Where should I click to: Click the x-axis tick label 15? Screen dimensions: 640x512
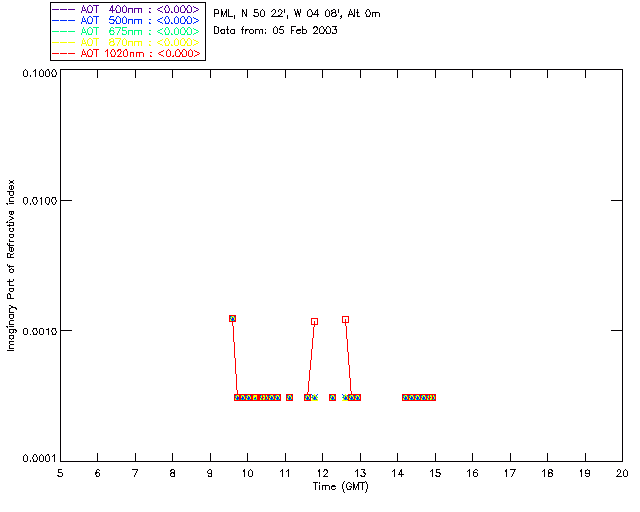click(x=435, y=473)
